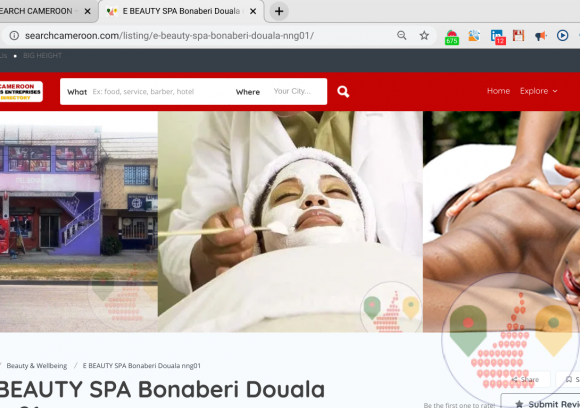Open the blue play button extension
This screenshot has width=580, height=408.
tap(563, 36)
